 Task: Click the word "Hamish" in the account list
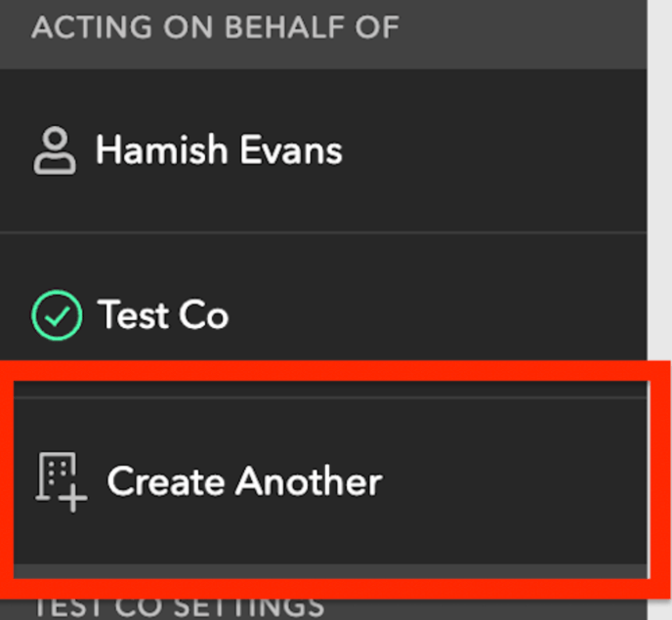(x=161, y=149)
